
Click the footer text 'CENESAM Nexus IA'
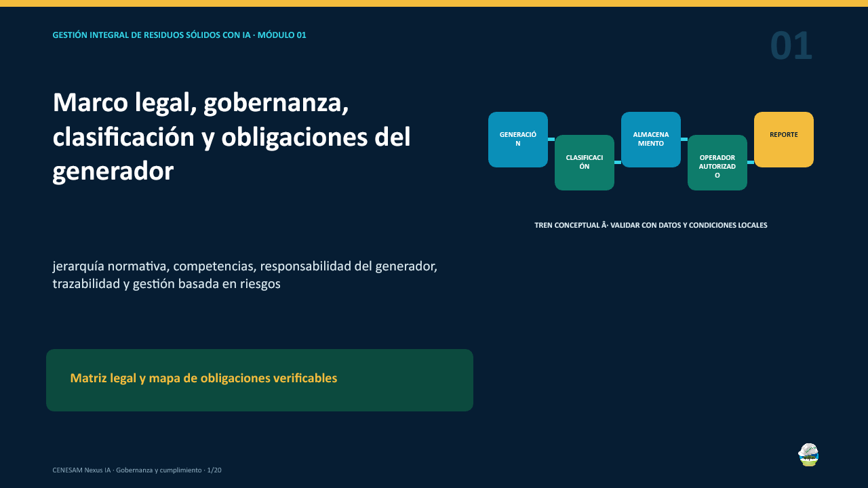coord(137,470)
